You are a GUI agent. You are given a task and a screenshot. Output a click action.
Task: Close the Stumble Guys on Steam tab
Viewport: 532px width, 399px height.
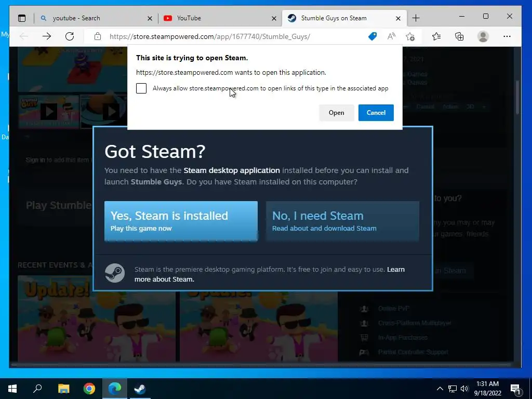pyautogui.click(x=398, y=18)
